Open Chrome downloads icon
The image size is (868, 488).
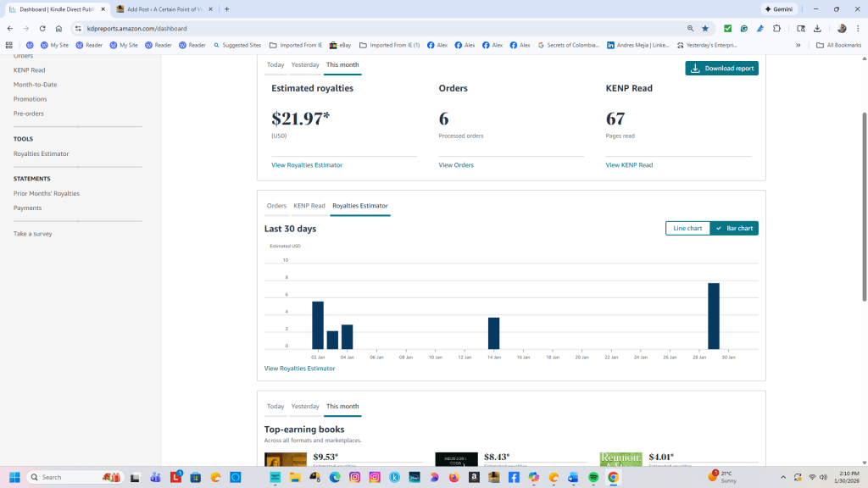coord(817,28)
